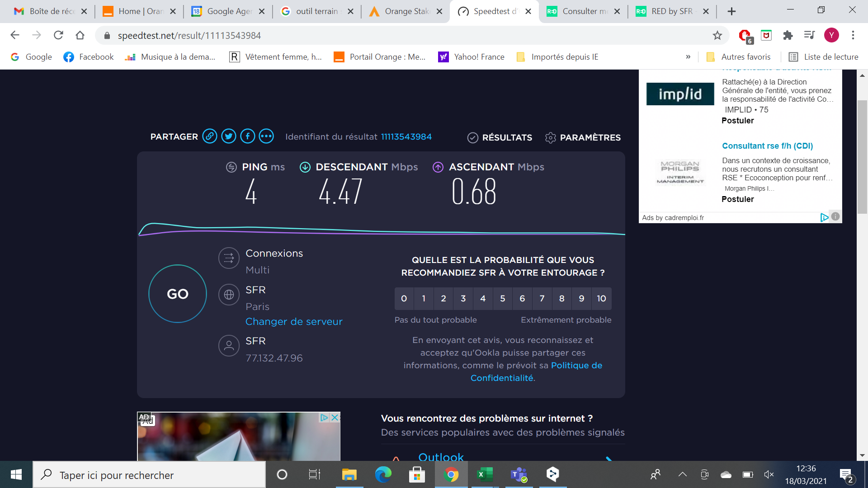
Task: Click the download speed icon (descendant)
Action: (305, 167)
